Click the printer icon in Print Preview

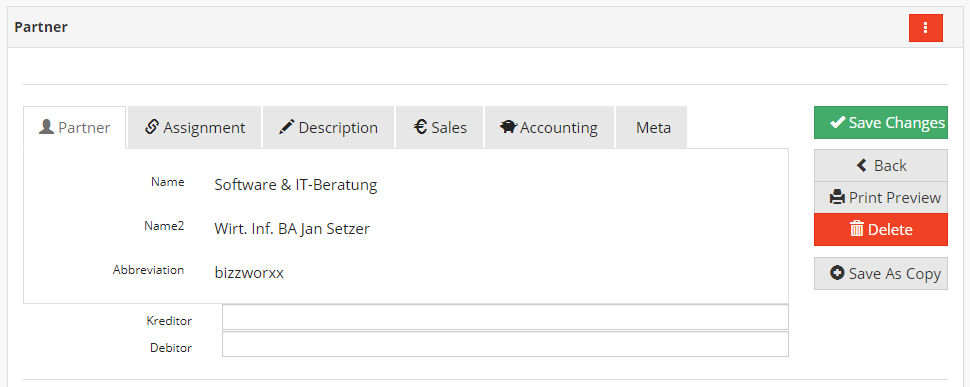[x=837, y=198]
